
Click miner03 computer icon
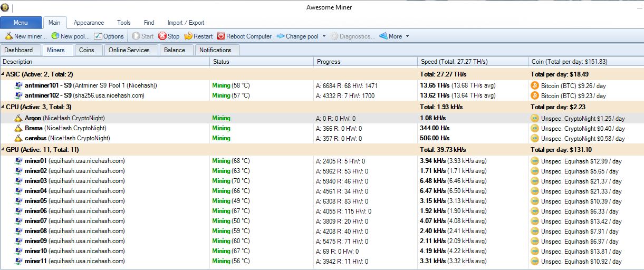pyautogui.click(x=19, y=181)
